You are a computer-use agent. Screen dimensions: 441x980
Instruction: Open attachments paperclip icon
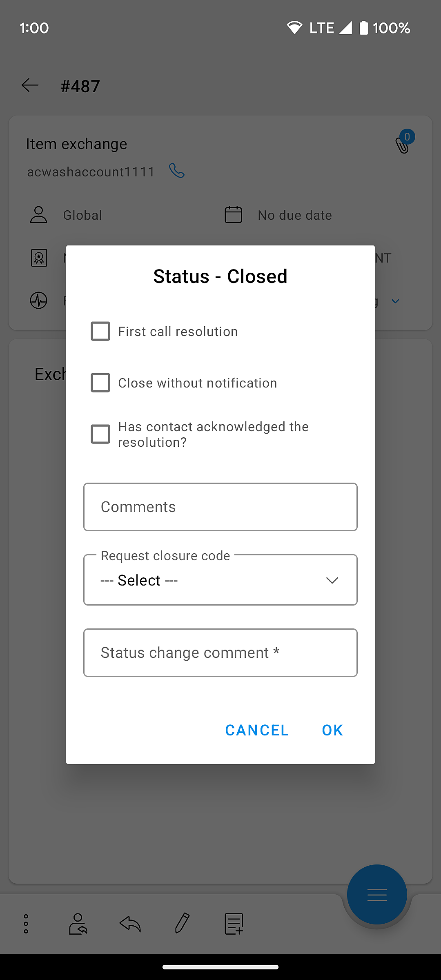pos(403,144)
